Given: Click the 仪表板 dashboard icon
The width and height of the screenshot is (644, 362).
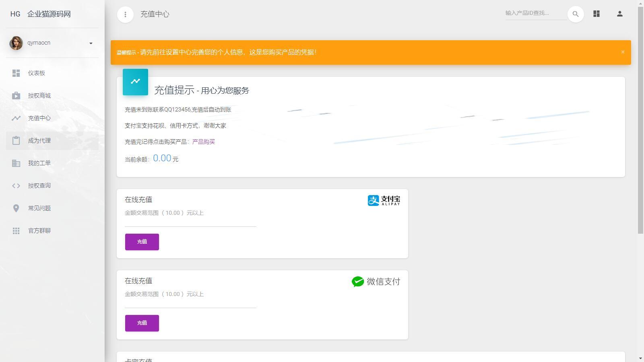Looking at the screenshot, I should (x=16, y=73).
